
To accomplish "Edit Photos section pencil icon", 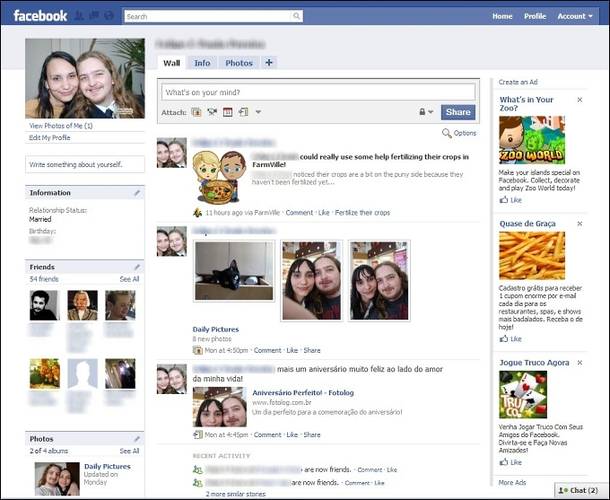I will pyautogui.click(x=137, y=439).
